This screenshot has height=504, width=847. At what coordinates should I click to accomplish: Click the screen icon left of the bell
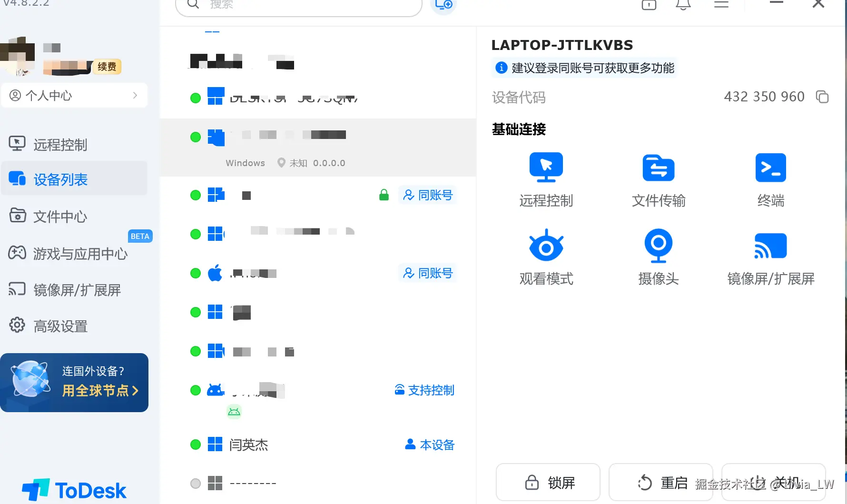click(649, 5)
